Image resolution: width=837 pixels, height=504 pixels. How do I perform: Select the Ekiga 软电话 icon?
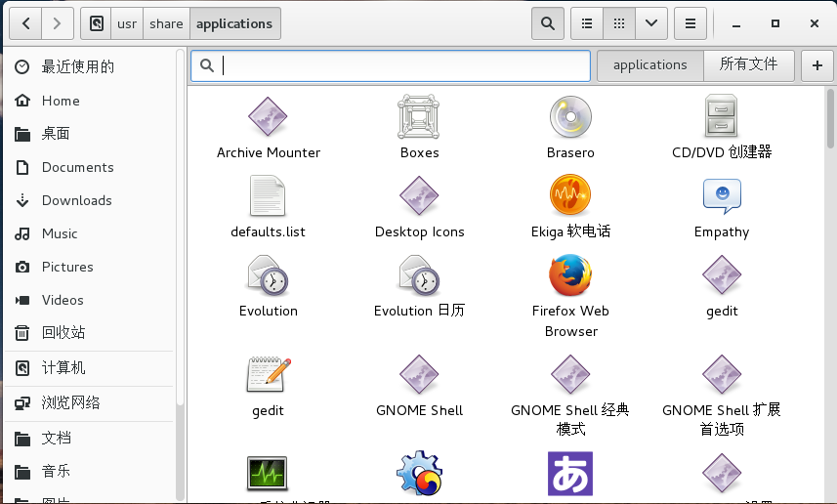[x=570, y=195]
